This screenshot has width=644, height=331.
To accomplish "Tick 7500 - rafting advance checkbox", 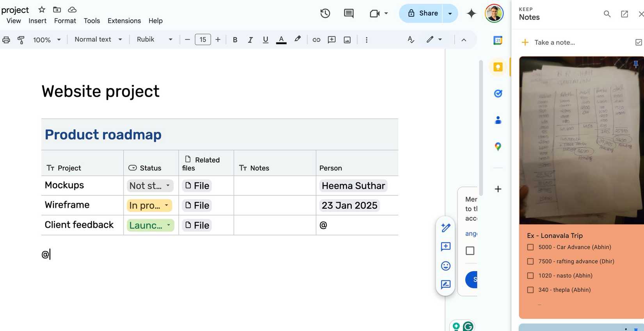I will [x=530, y=262].
